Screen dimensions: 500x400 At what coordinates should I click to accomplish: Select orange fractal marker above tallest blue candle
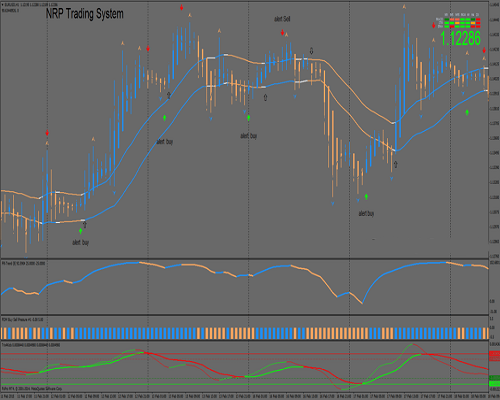404,6
